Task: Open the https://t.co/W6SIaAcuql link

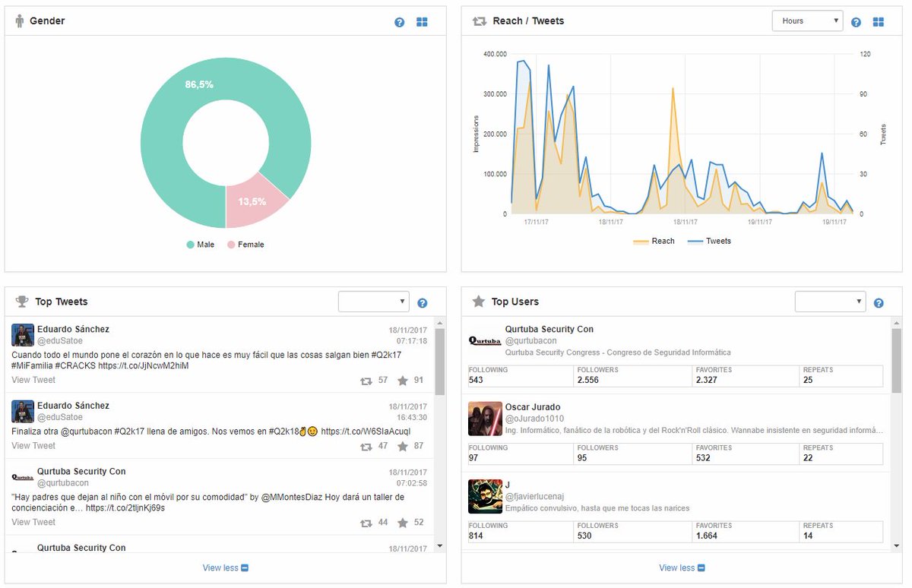Action: click(366, 432)
